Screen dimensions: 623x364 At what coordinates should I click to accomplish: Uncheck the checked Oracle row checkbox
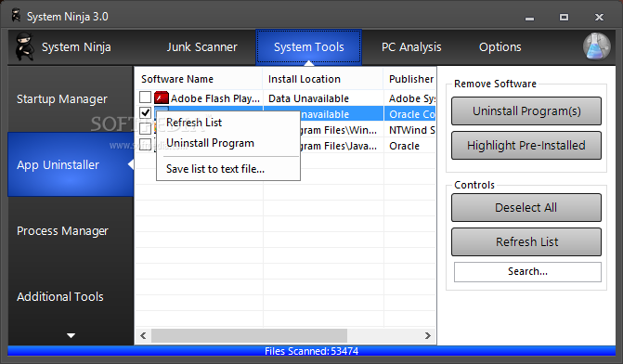pos(146,113)
